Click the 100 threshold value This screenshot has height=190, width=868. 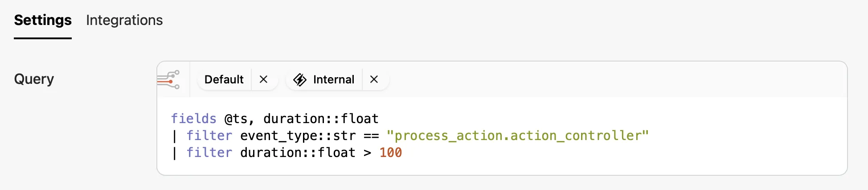pos(390,153)
